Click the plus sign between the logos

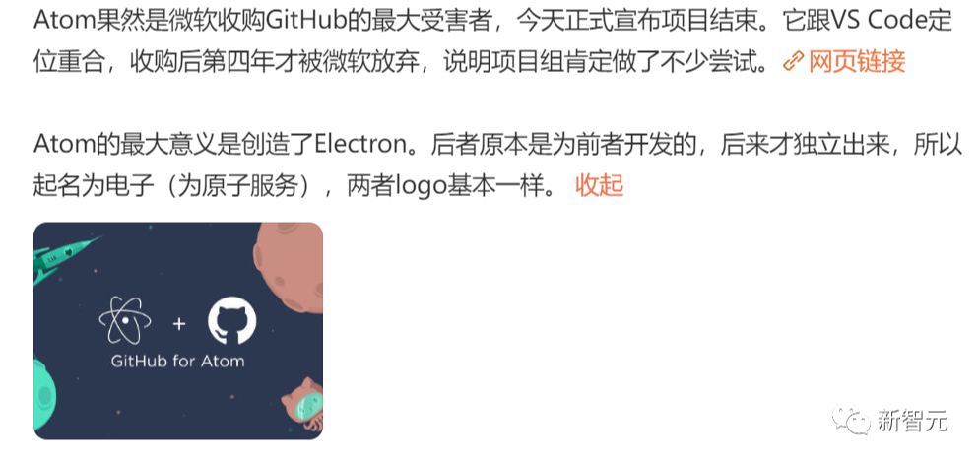point(179,323)
